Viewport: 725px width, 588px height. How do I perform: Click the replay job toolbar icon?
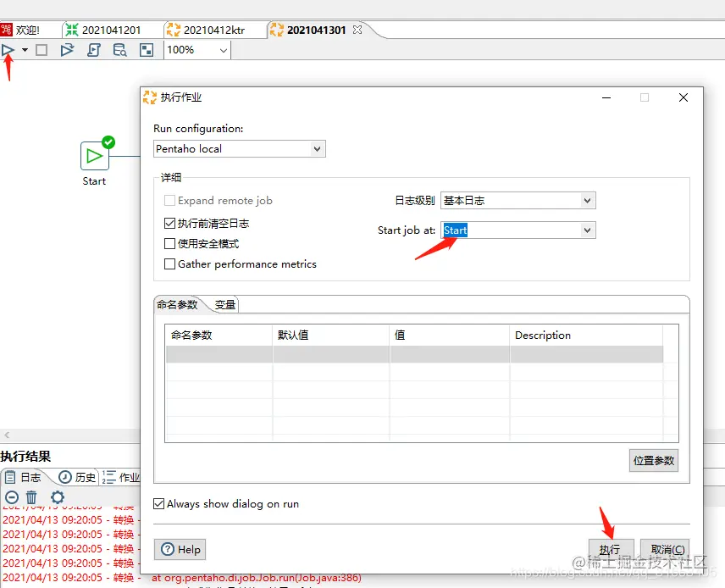pos(68,50)
